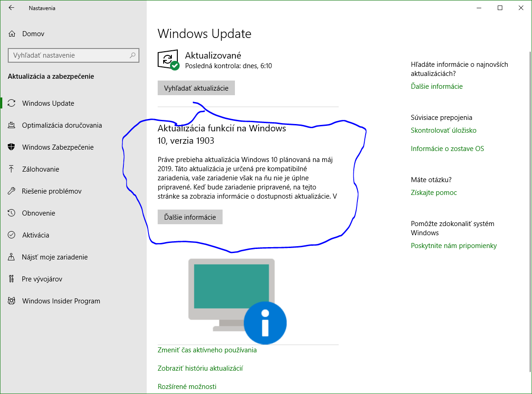The width and height of the screenshot is (532, 394).
Task: Select Pre vývojárov in sidebar
Action: tap(74, 279)
